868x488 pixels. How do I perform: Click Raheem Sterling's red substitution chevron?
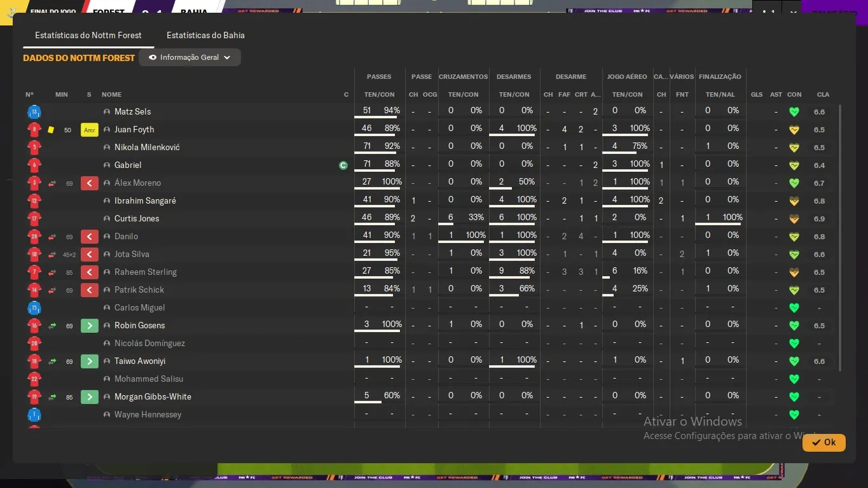90,272
